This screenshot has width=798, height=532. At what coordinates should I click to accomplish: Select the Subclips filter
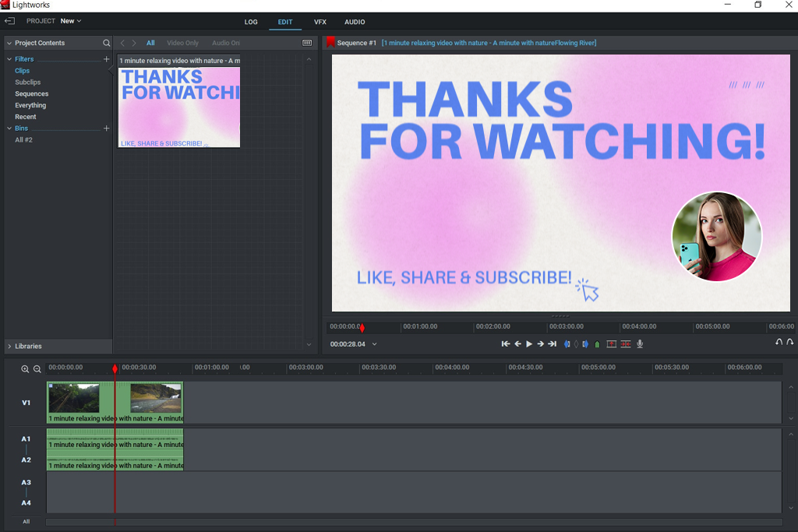click(27, 82)
